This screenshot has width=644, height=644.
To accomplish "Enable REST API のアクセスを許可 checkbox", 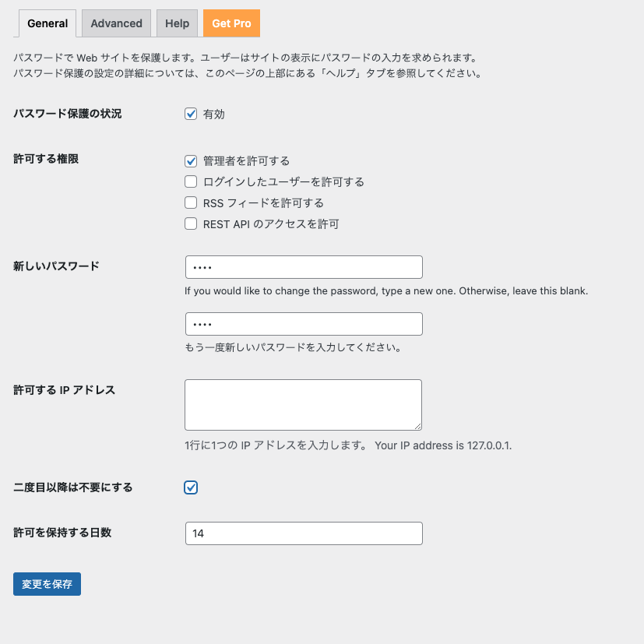I will [x=191, y=223].
